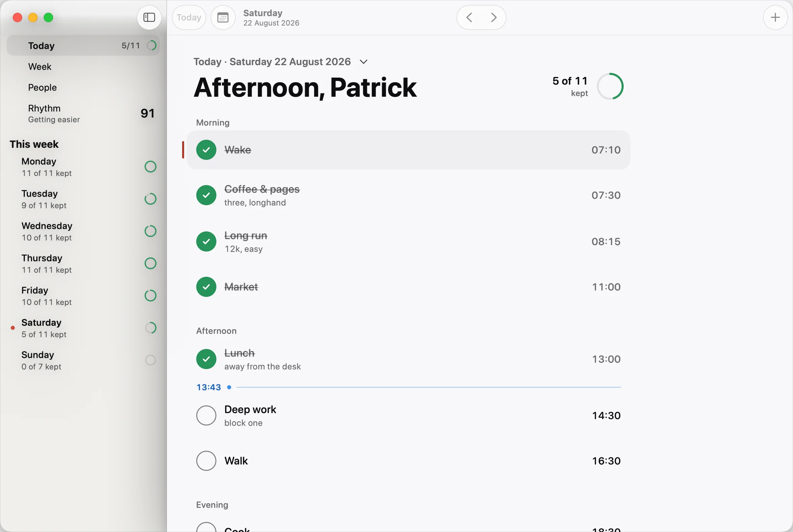Screen dimensions: 793x532
Task: Click Tuesday's progress ring
Action: [151, 199]
